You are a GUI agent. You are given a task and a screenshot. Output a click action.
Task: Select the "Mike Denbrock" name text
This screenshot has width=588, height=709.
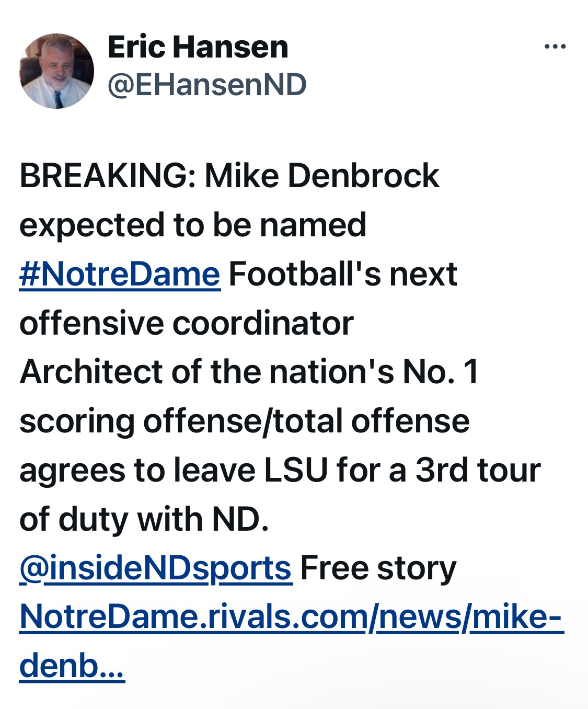[x=321, y=176]
